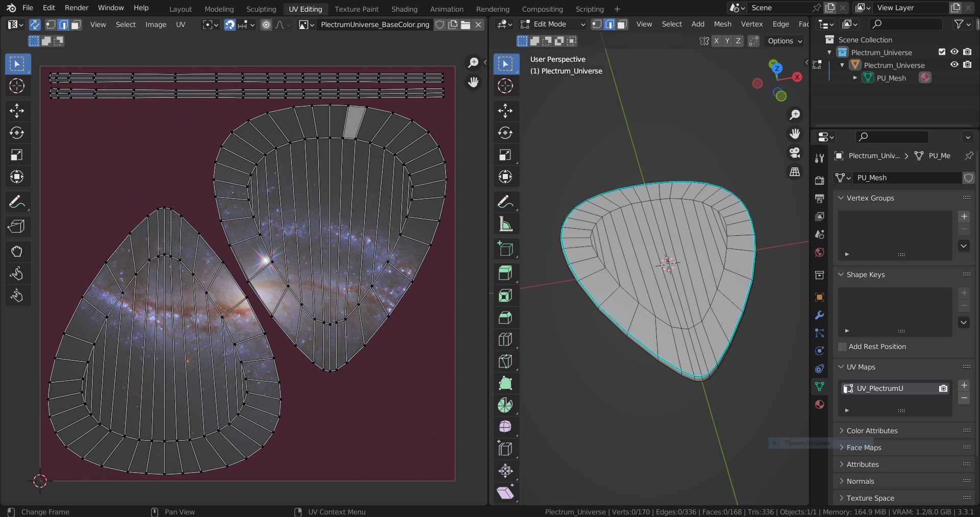
Task: Select the Add Cube tool
Action: 505,249
